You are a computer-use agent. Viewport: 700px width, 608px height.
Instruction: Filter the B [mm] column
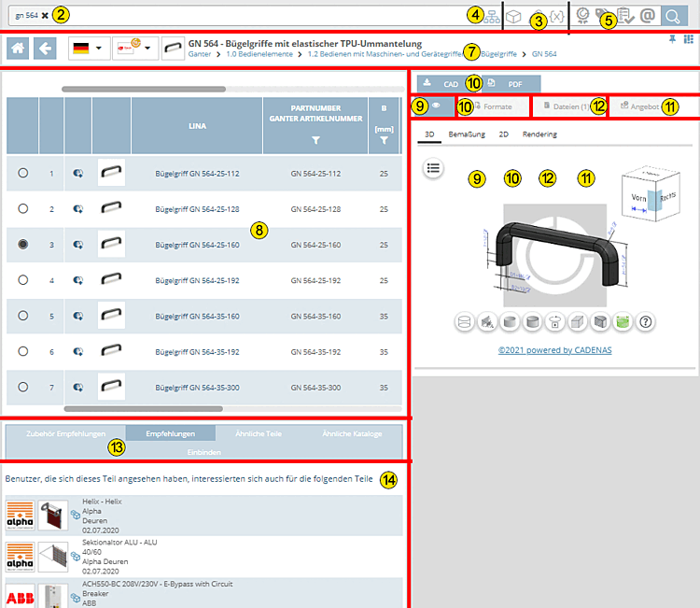click(384, 140)
